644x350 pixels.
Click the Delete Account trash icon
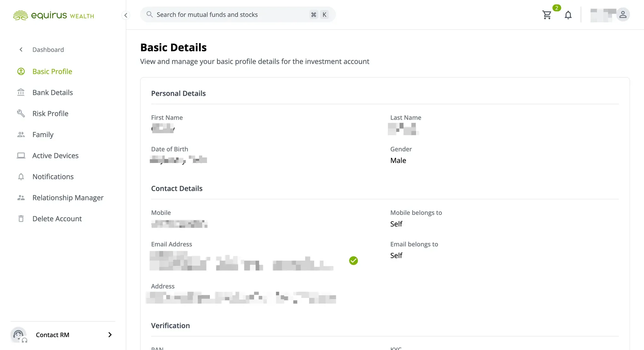tap(21, 219)
